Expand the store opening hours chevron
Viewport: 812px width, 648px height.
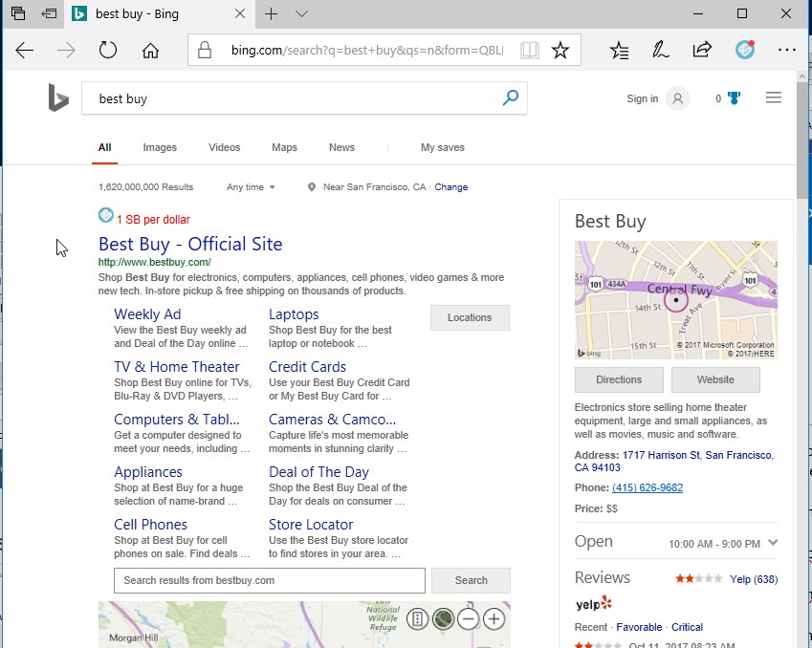pyautogui.click(x=773, y=543)
